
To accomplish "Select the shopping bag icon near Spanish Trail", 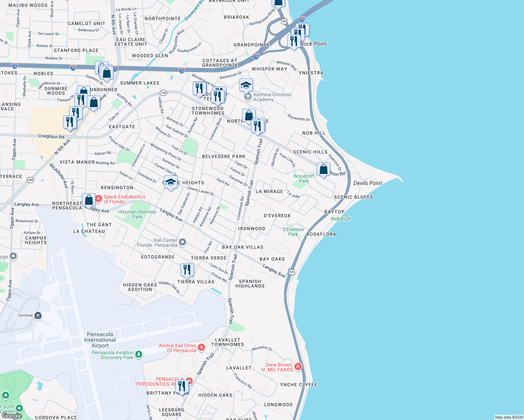I will point(249,114).
